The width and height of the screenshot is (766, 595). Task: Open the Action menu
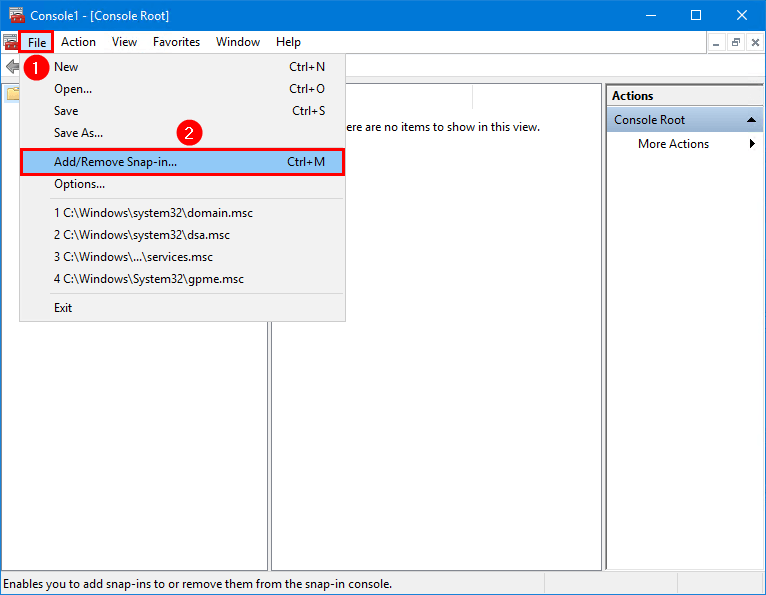point(78,42)
